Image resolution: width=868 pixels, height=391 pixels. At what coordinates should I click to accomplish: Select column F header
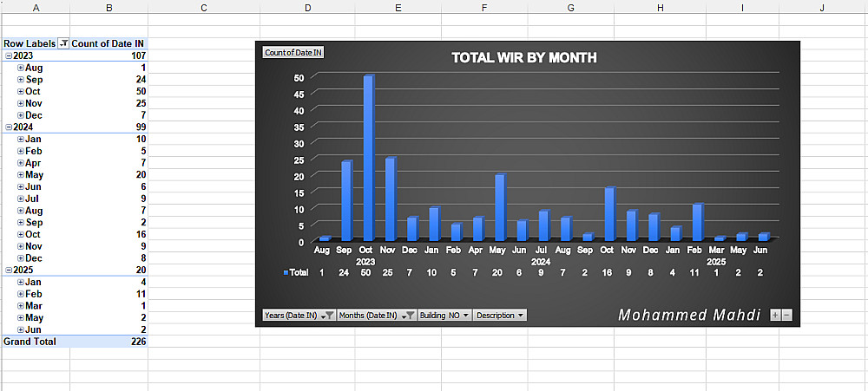484,7
